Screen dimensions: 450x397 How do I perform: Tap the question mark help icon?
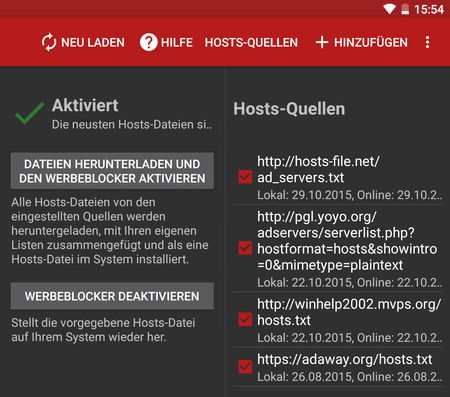click(148, 42)
